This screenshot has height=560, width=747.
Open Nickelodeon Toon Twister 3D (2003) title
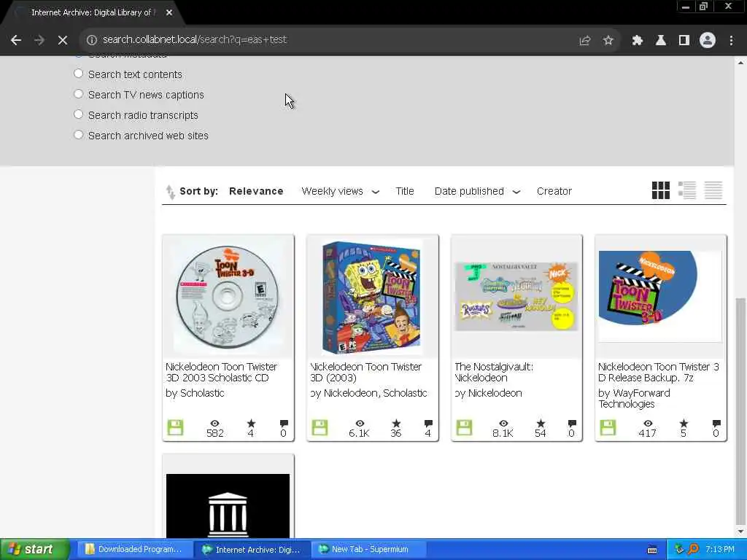pos(366,372)
